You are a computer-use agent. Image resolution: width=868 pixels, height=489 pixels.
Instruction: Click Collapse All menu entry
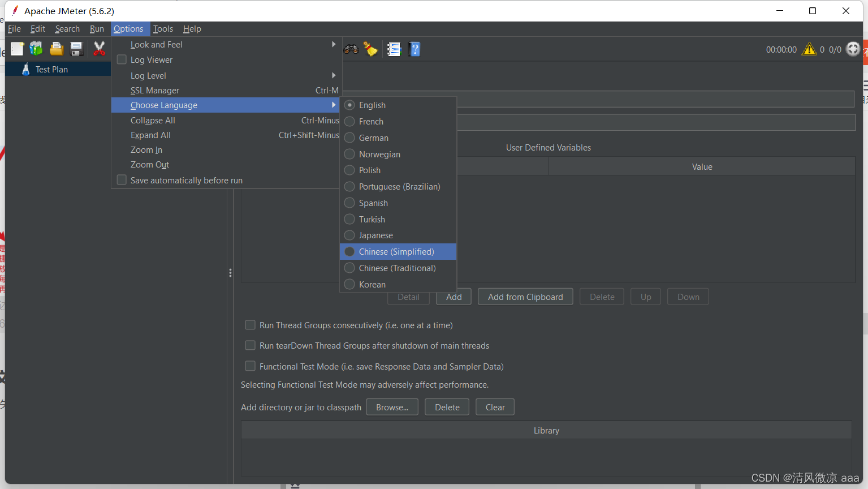click(x=226, y=121)
